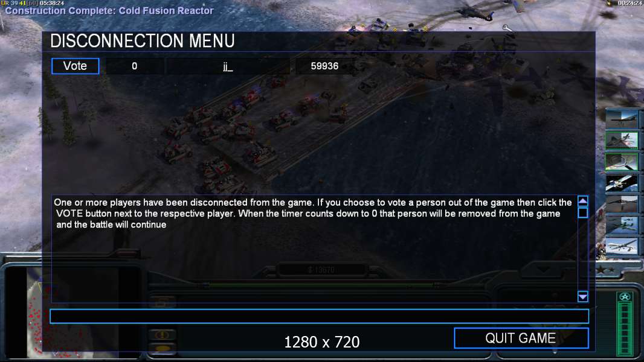This screenshot has height=362, width=644.
Task: Select player name jj_ in vote row
Action: [228, 66]
